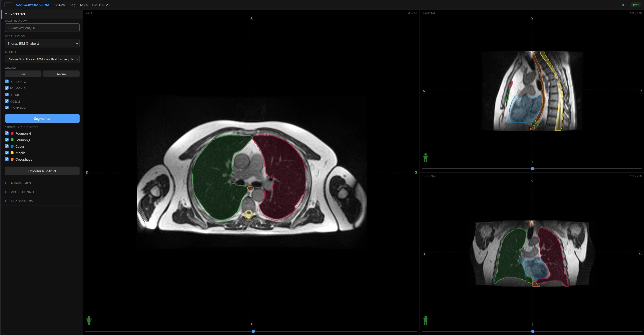The image size is (644, 335).
Task: Click the coronal view patient orientation figure
Action: pos(425,320)
